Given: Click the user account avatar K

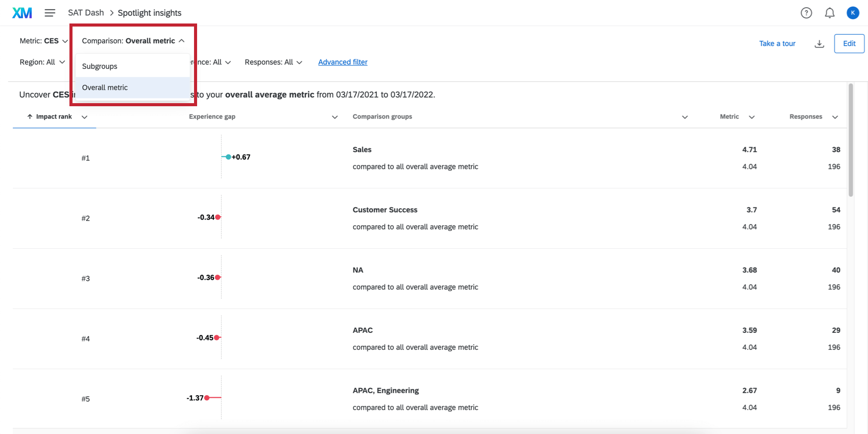Looking at the screenshot, I should pos(853,13).
